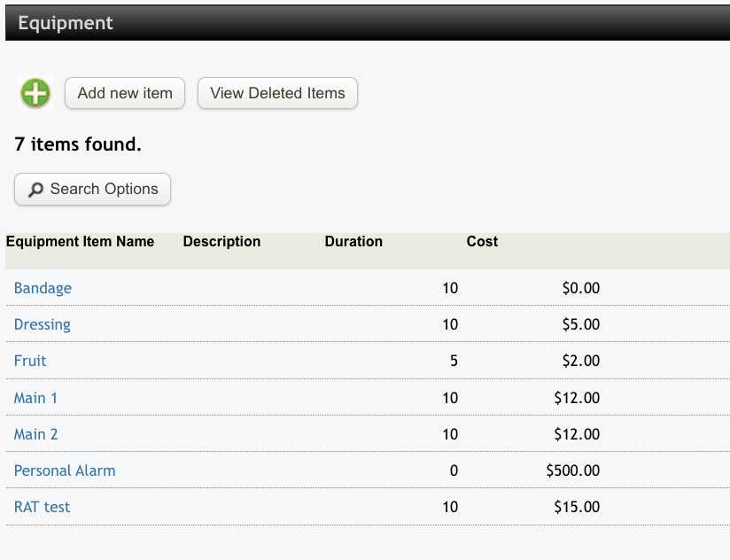
Task: Select the Fruit item link
Action: tap(30, 361)
